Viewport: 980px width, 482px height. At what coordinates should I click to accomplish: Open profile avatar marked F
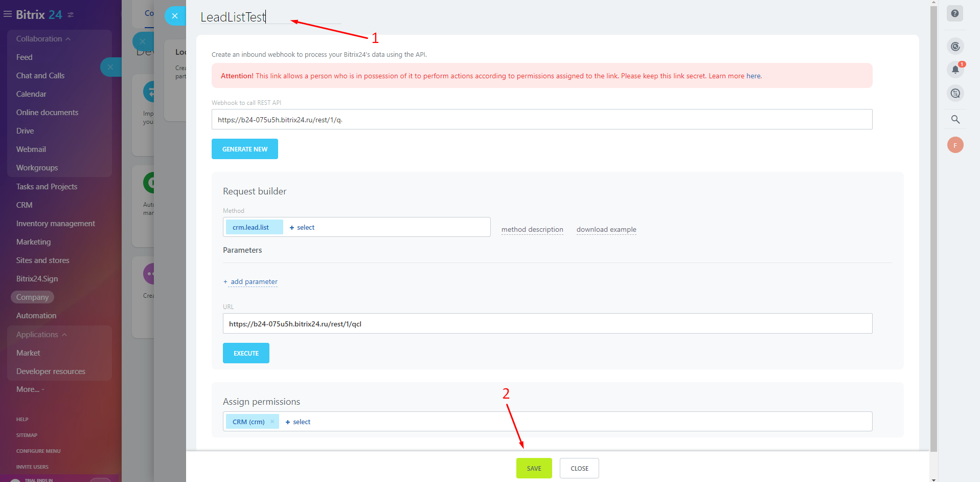click(x=955, y=145)
